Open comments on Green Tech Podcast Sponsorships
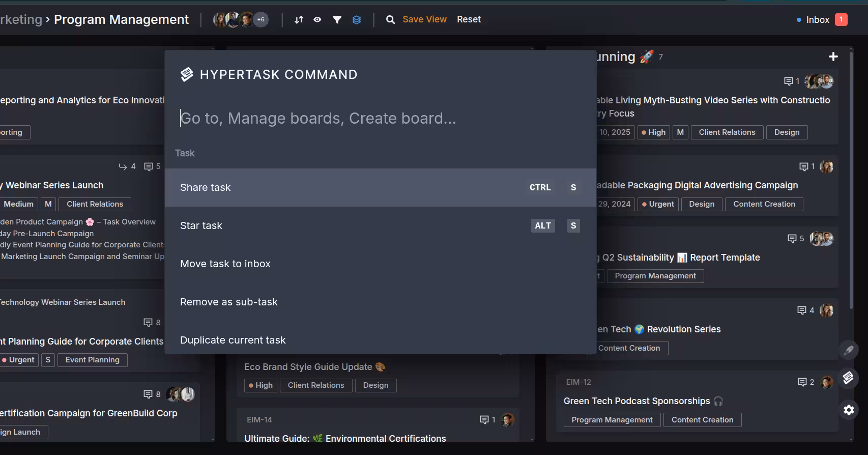 point(805,382)
